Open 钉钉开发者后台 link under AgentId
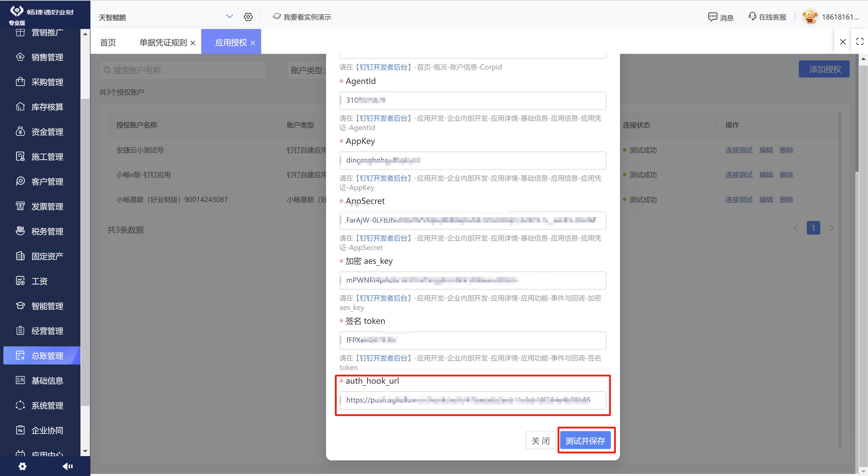 click(x=383, y=118)
